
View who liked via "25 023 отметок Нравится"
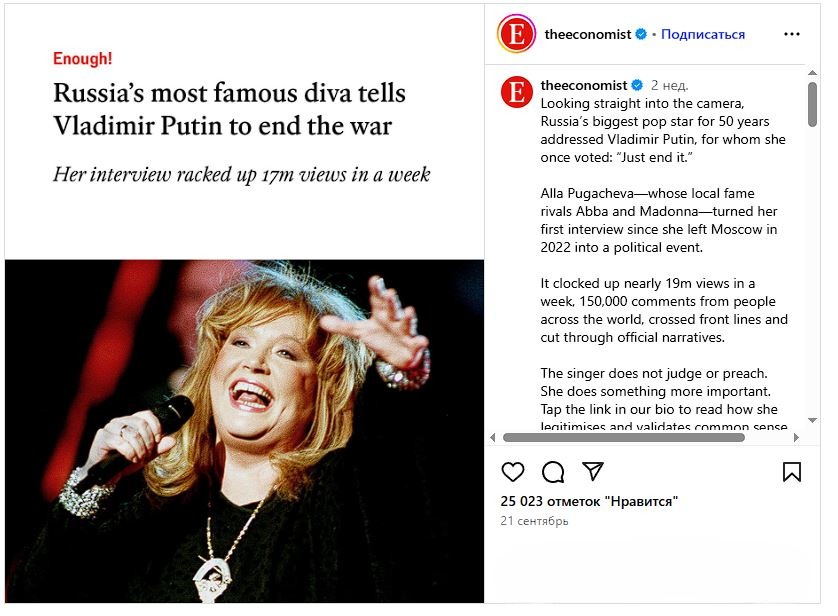589,501
